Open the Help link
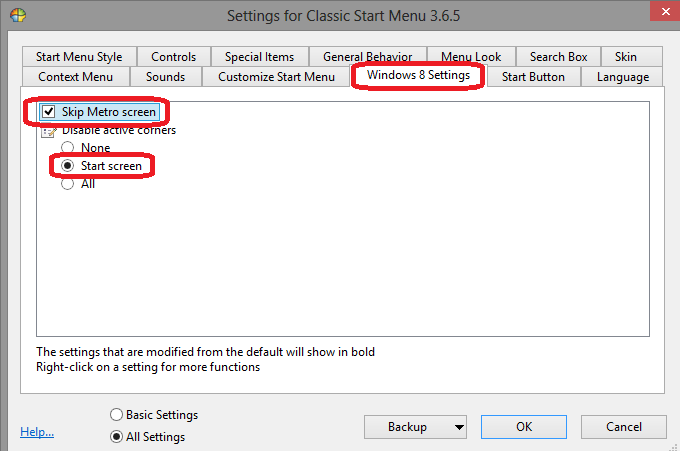This screenshot has height=451, width=680. 37,432
